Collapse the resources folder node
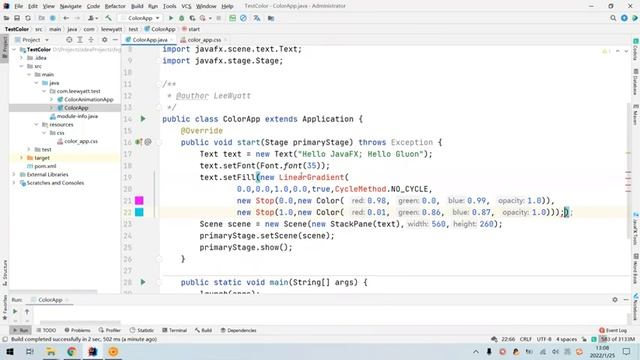640x360 pixels. pyautogui.click(x=36, y=124)
